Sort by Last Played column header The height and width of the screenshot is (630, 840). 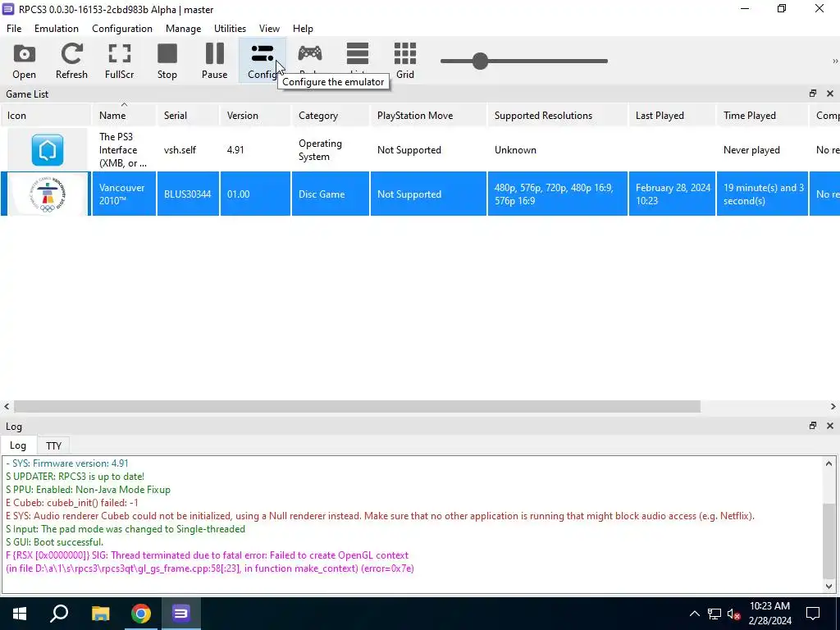coord(672,115)
